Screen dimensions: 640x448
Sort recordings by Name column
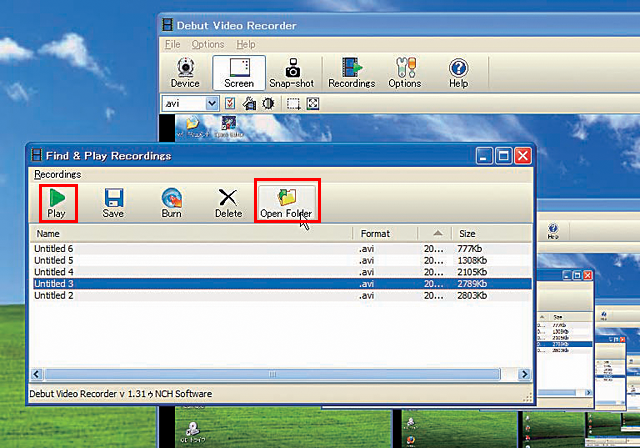pyautogui.click(x=191, y=233)
